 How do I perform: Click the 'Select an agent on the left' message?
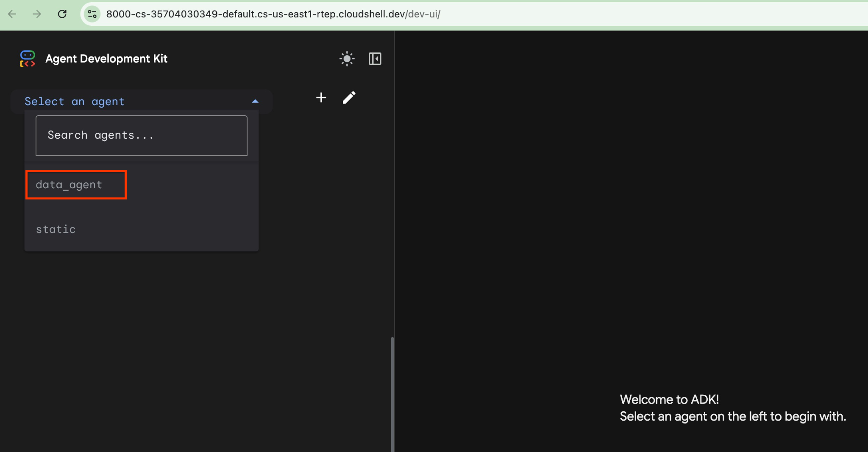coord(732,416)
